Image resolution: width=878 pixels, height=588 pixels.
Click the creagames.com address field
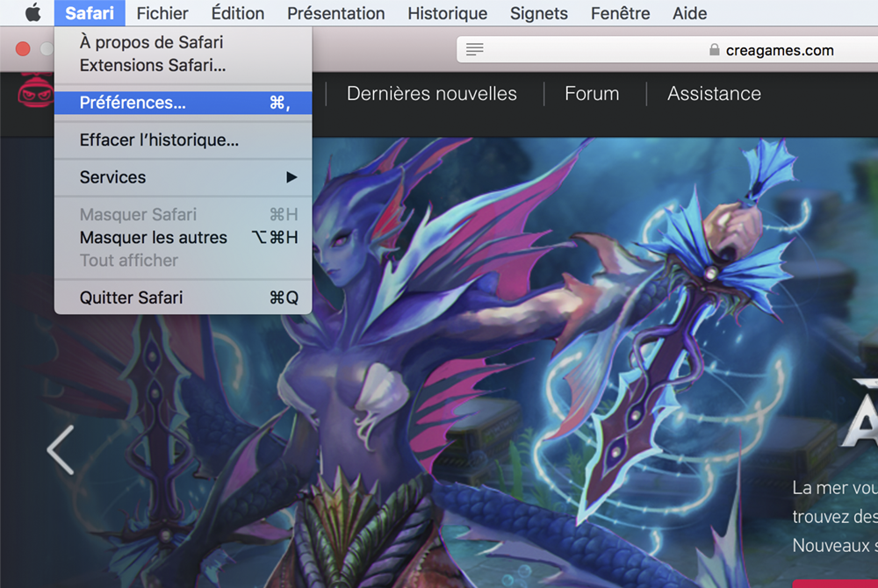coord(780,50)
